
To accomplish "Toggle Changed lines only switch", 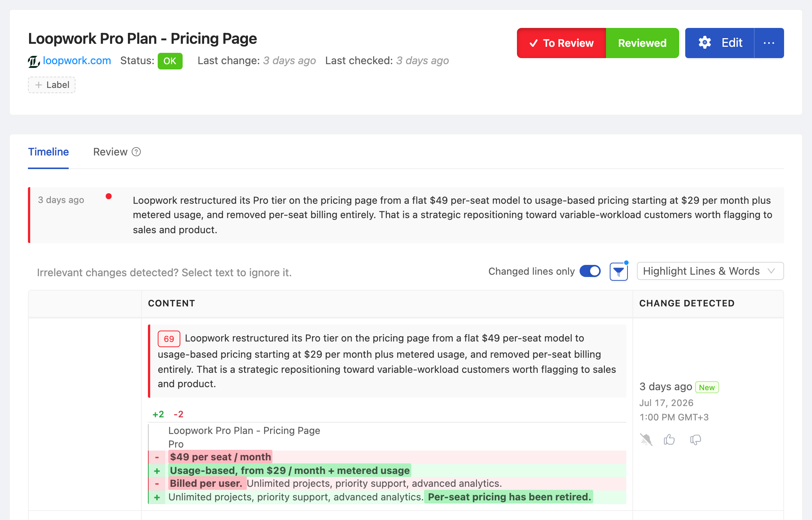I will pyautogui.click(x=590, y=271).
